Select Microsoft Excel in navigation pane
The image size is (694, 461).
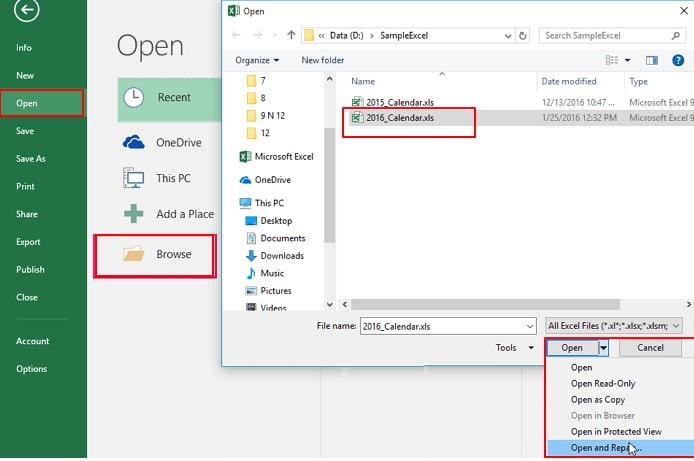[x=276, y=157]
